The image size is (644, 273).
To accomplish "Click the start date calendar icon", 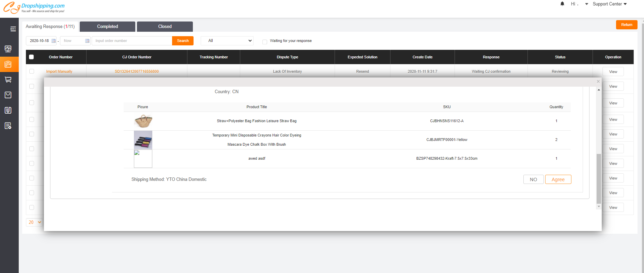I will (x=53, y=41).
